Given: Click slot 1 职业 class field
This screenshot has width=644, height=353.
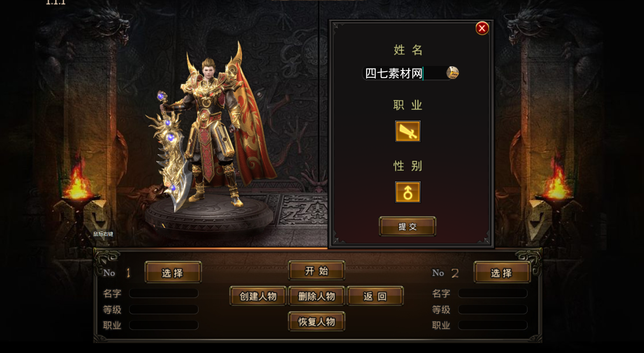Looking at the screenshot, I should (164, 325).
